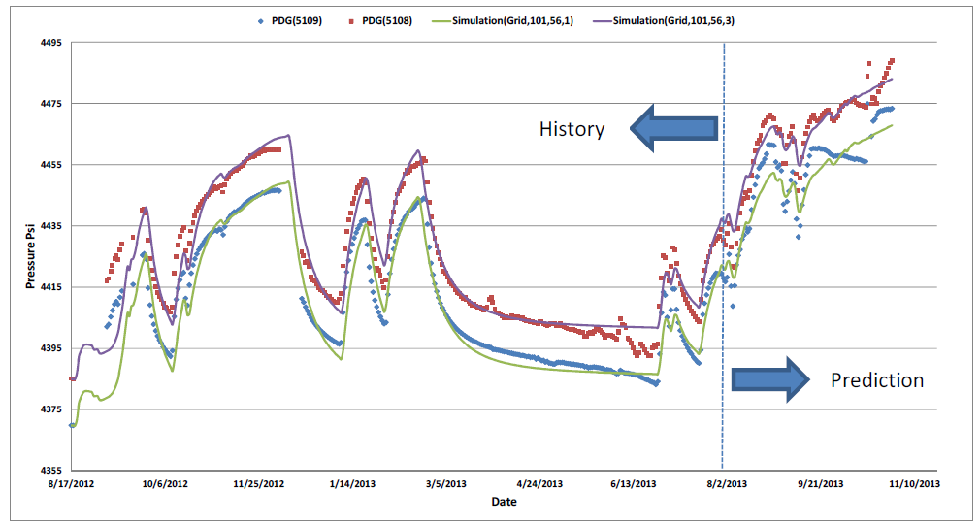Viewport: 980px width, 524px height.
Task: Click the 8/17/2012 date axis label
Action: click(72, 483)
